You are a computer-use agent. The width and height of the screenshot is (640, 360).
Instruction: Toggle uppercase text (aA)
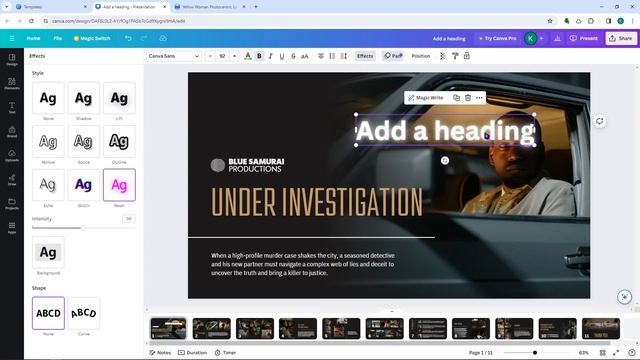304,56
